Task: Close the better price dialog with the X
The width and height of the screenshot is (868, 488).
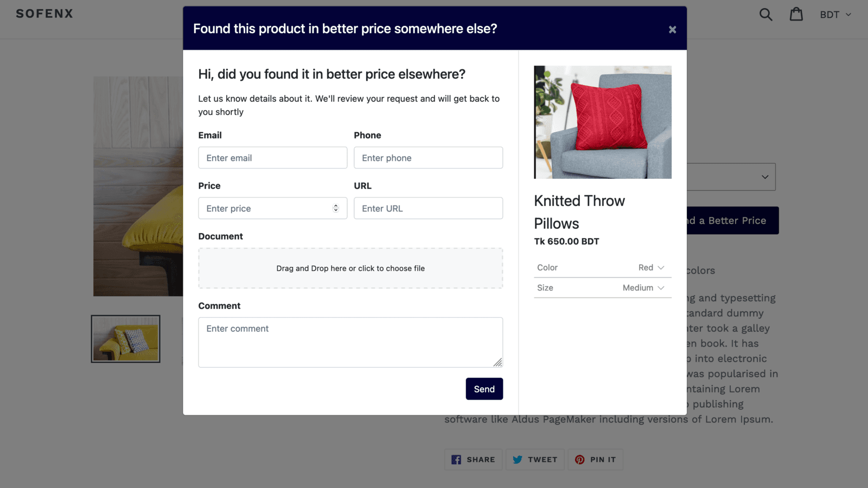Action: coord(672,29)
